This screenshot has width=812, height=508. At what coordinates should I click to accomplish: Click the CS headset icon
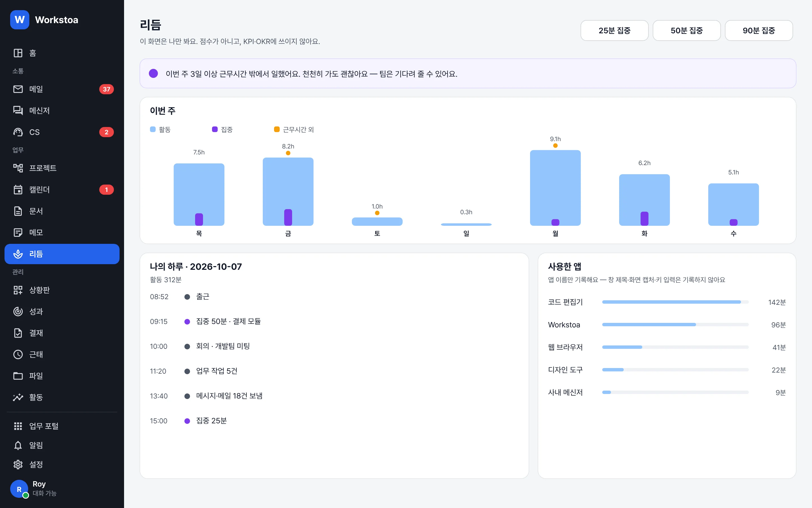(x=18, y=132)
